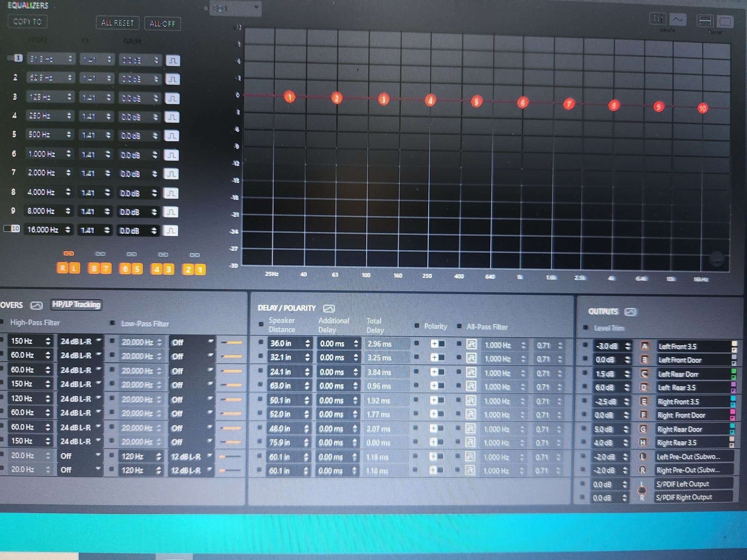The image size is (747, 560).
Task: Open the first low-pass filter Off dropdown
Action: (191, 342)
